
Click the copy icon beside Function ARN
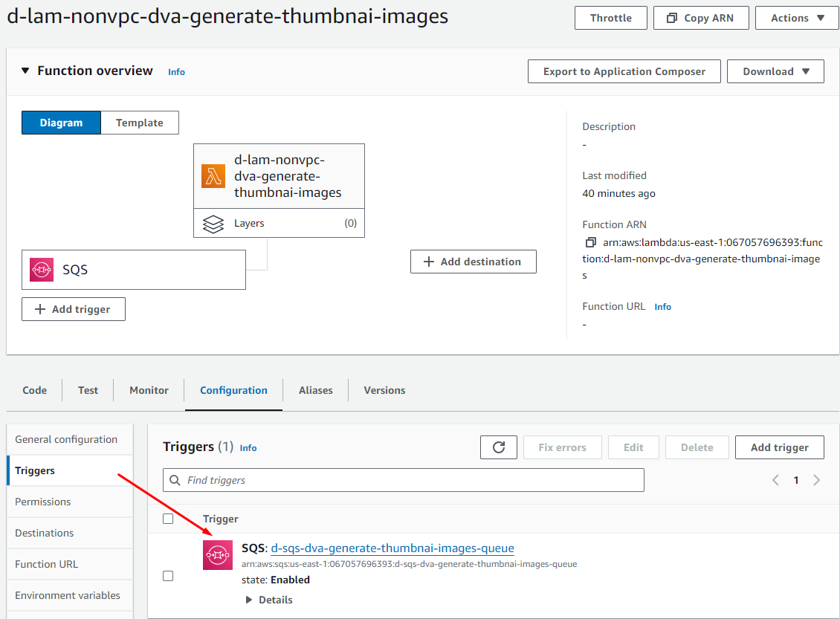pyautogui.click(x=591, y=243)
